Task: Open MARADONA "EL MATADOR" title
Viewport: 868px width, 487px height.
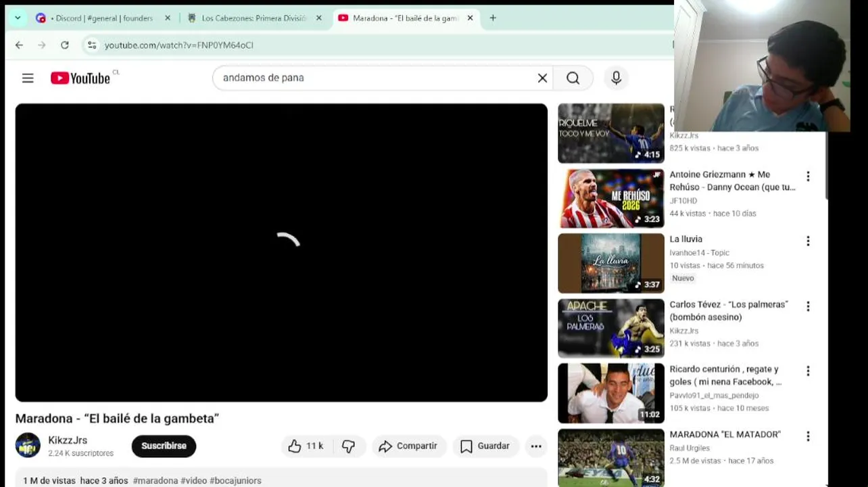Action: coord(725,434)
